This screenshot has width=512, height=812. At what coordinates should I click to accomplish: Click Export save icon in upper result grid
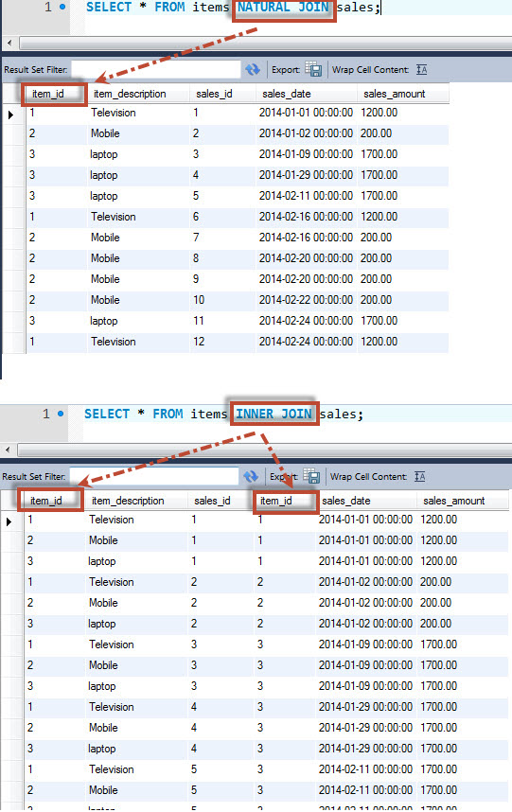pos(313,69)
